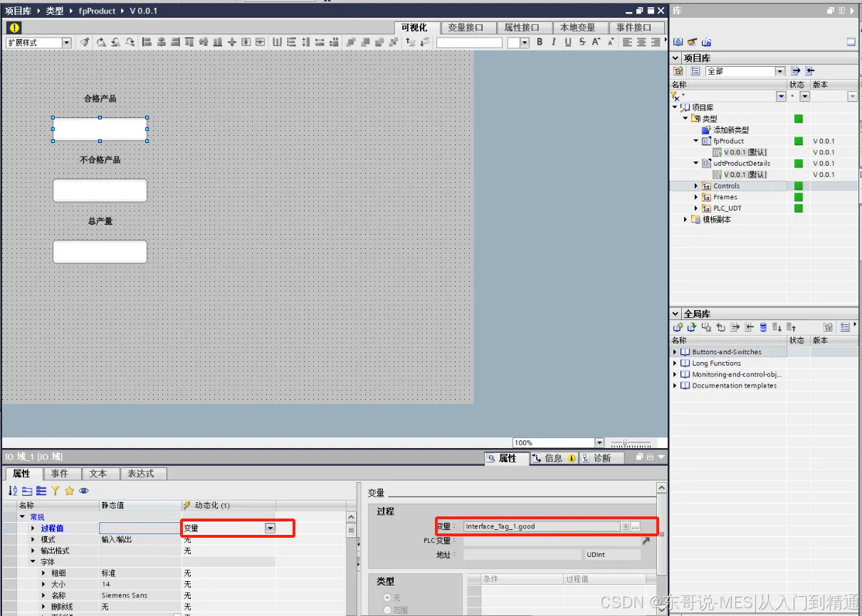Select the 范围 radio button under 类型
The height and width of the screenshot is (616, 862).
388,610
